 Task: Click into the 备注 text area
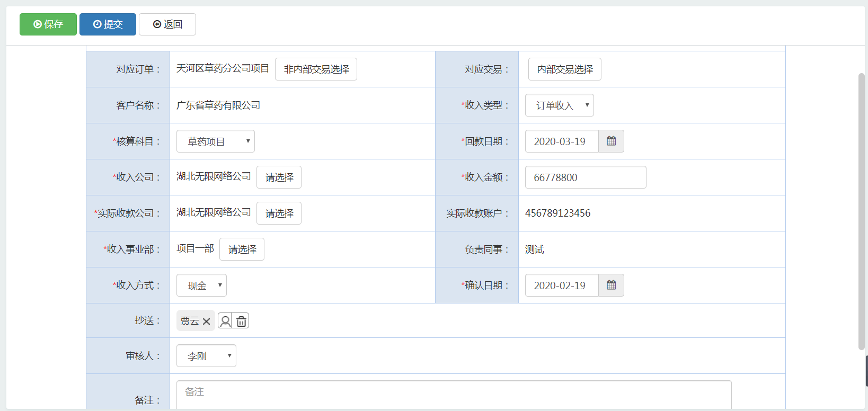coord(454,394)
